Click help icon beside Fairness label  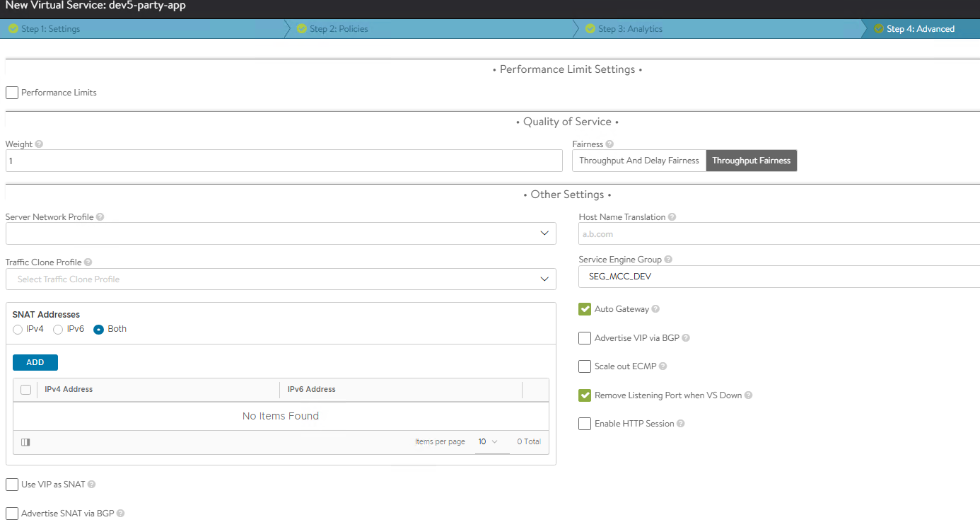(609, 144)
